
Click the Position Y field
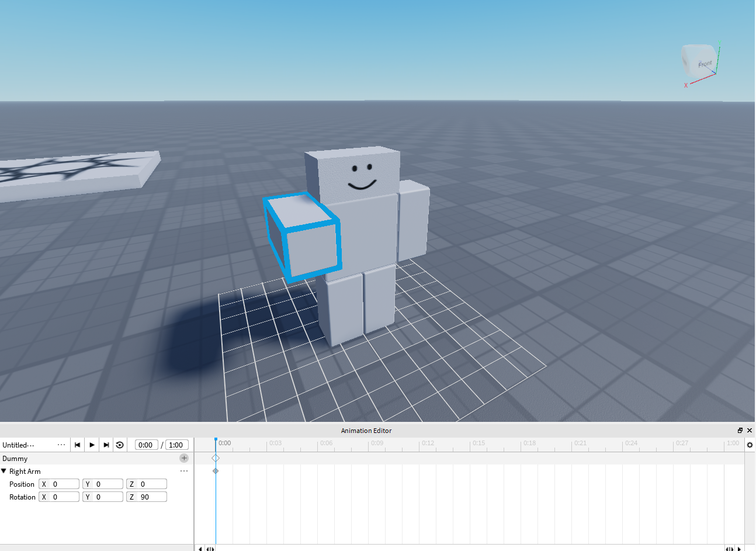point(103,484)
